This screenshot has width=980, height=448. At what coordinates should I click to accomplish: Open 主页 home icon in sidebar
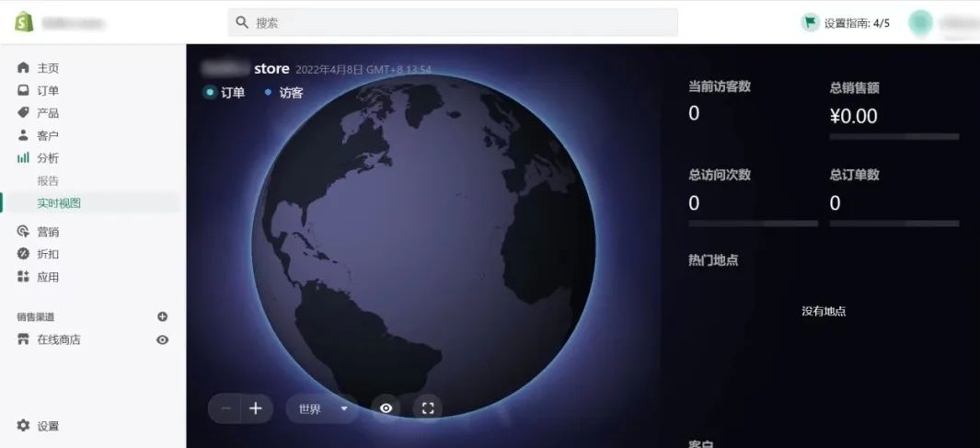pyautogui.click(x=24, y=68)
